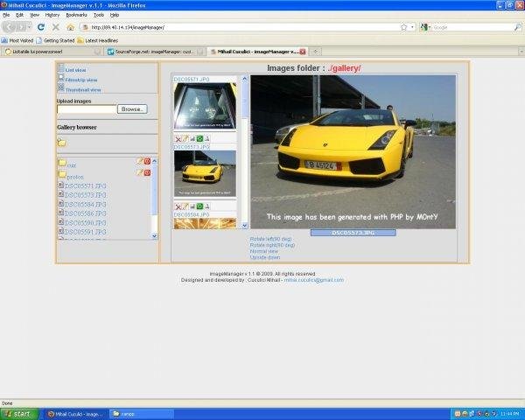
Task: Delete DSC05573.JPG using the red X icon
Action: 178,206
